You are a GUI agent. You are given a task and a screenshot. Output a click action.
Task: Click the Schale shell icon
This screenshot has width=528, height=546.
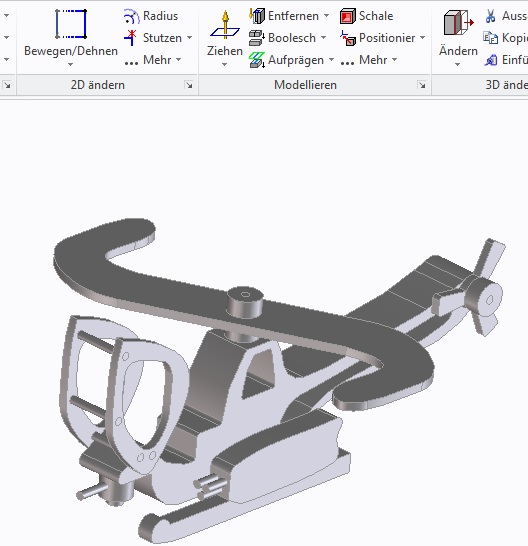tap(348, 16)
